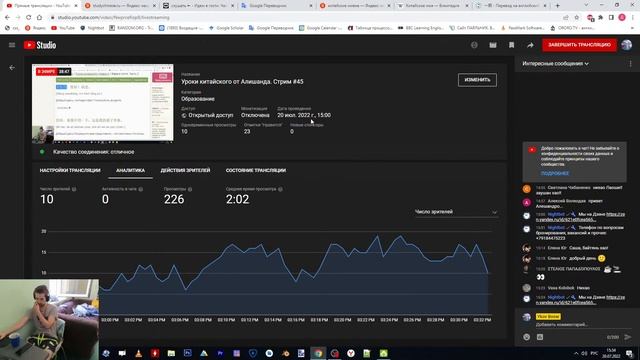Go back using the left arrow in Studio sidebar
Viewport: 640px width, 360px height.
point(12,68)
